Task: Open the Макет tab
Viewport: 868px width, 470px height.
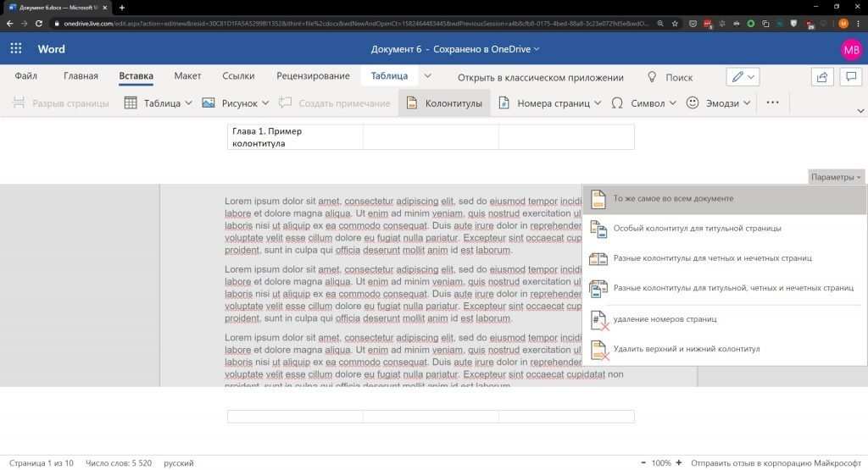Action: tap(187, 75)
